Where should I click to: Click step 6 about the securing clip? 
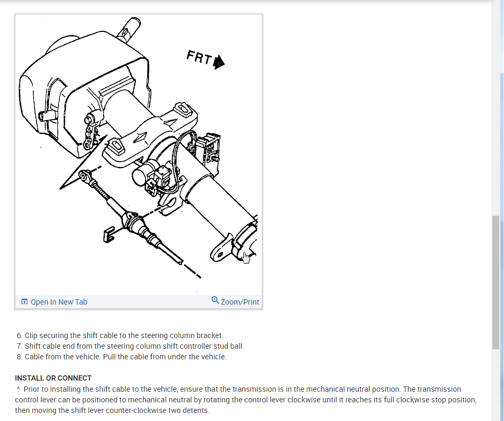pyautogui.click(x=120, y=335)
